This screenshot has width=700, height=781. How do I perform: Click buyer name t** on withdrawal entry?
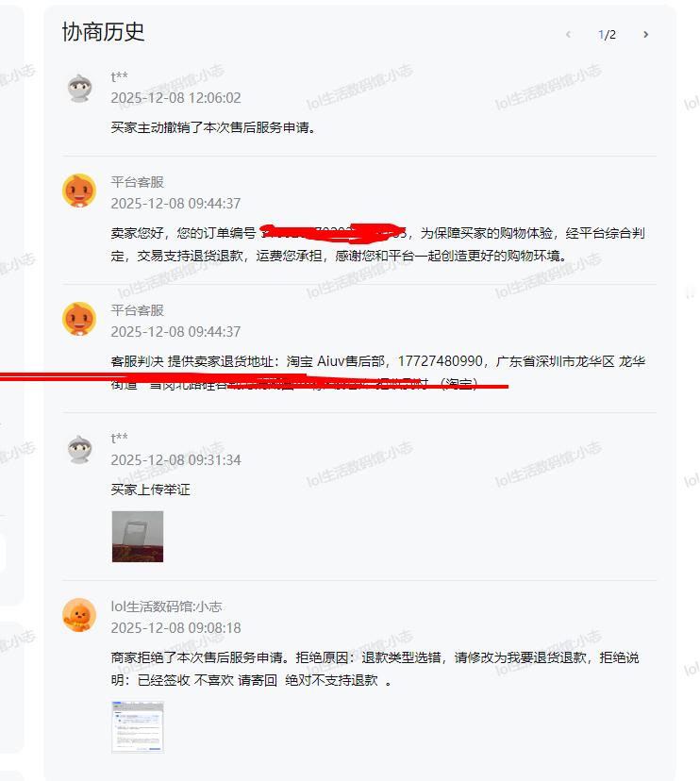(119, 76)
